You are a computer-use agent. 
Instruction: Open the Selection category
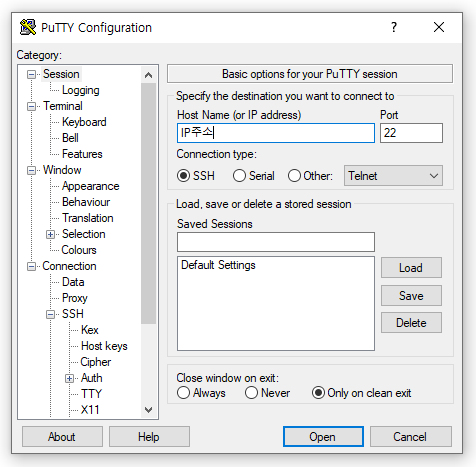pyautogui.click(x=84, y=234)
